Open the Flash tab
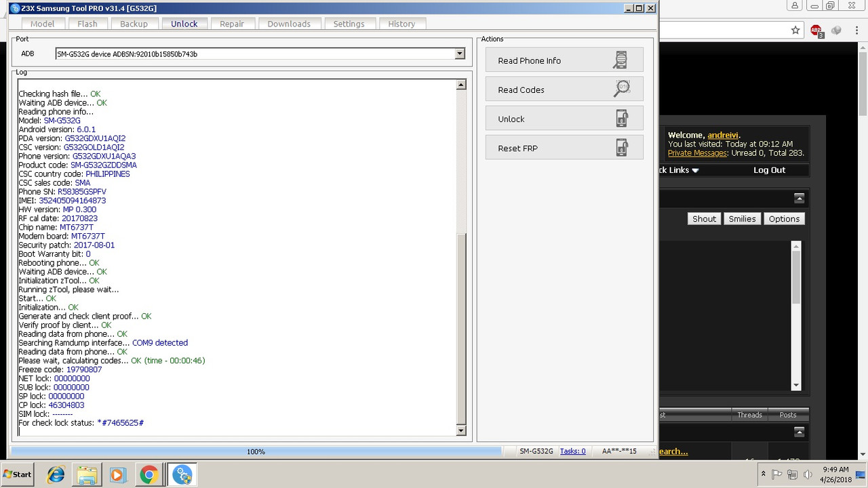 pyautogui.click(x=87, y=24)
